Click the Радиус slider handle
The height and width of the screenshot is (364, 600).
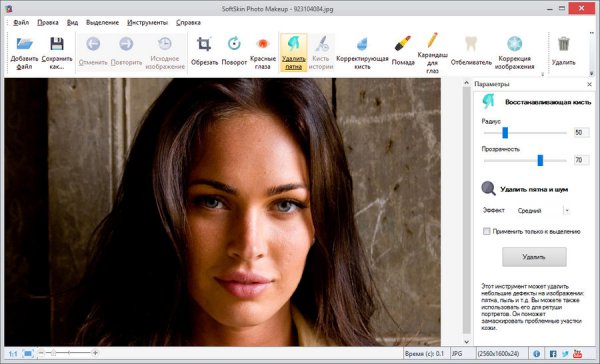(x=505, y=133)
